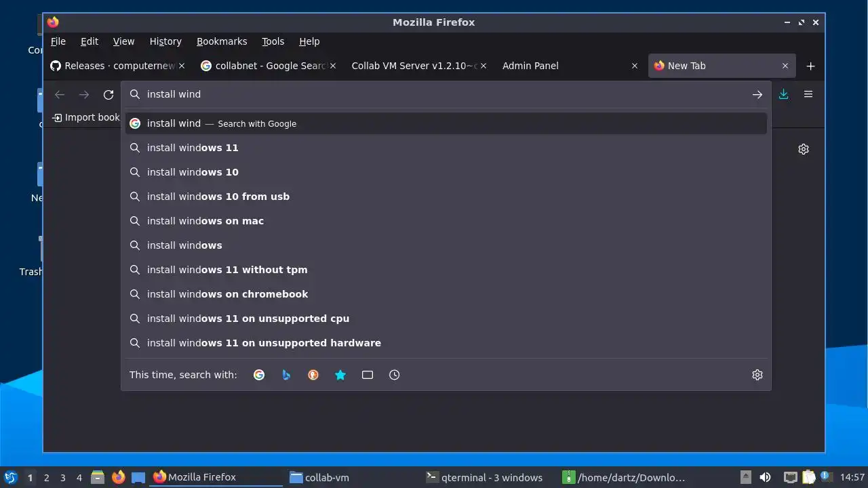
Task: Open the /home/dartz/Downlo... archive taskbar entry
Action: tap(625, 477)
